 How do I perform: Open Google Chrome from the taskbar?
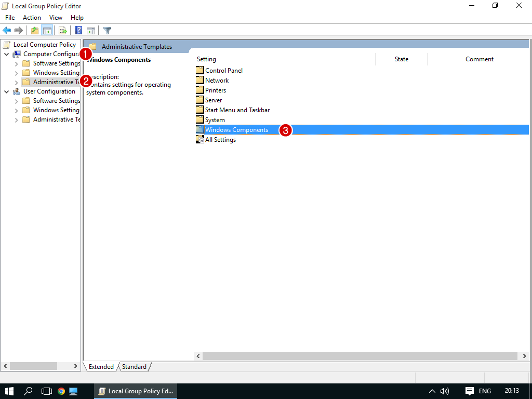[61, 391]
